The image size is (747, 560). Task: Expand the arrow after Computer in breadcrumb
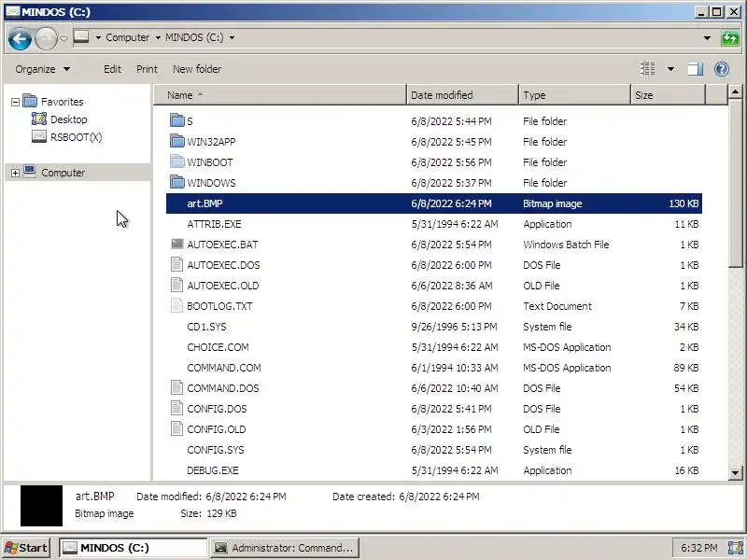158,37
